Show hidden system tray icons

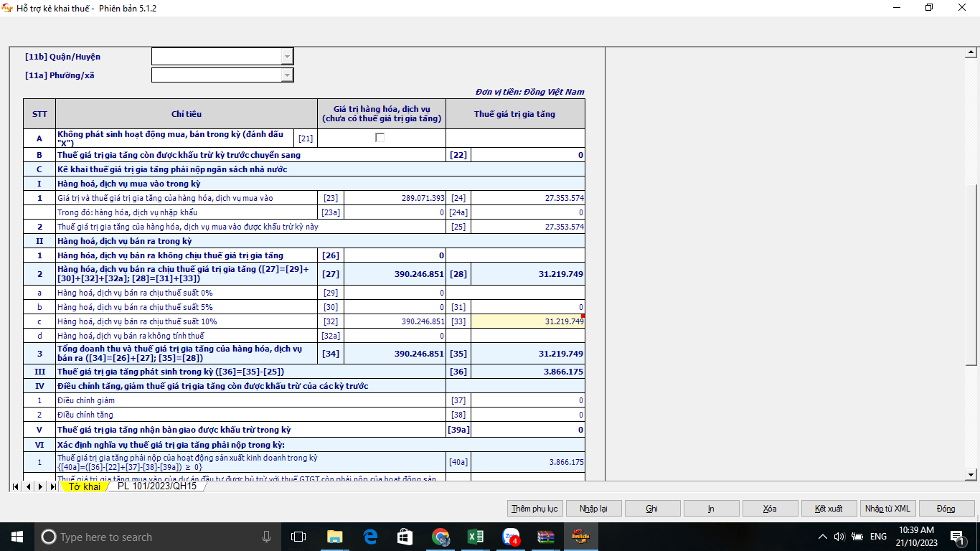point(823,537)
